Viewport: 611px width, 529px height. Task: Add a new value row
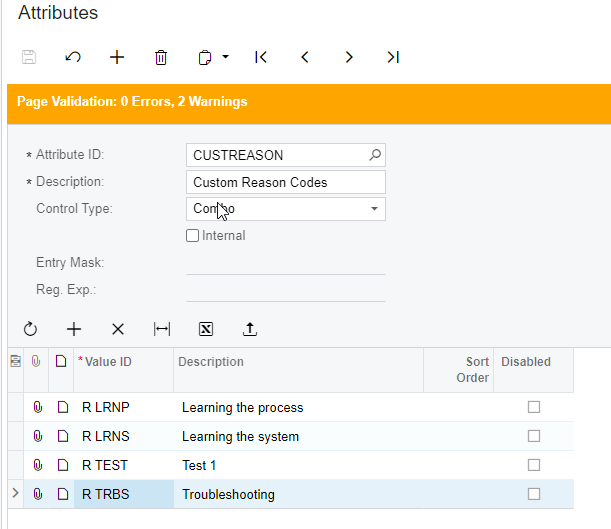point(74,329)
